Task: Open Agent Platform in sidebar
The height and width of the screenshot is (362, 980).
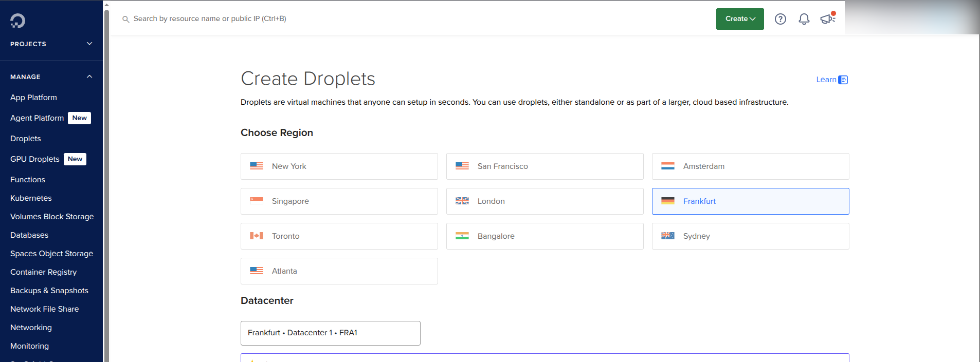Action: (x=37, y=118)
